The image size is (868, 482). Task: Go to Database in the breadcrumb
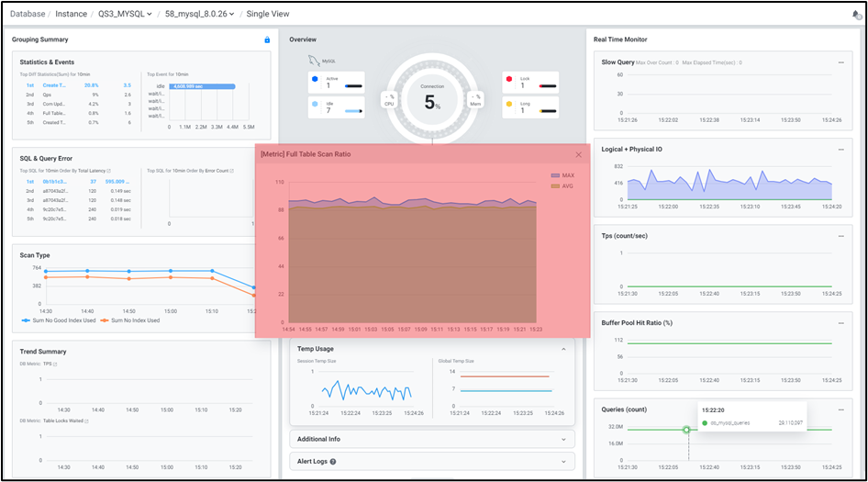coord(27,15)
